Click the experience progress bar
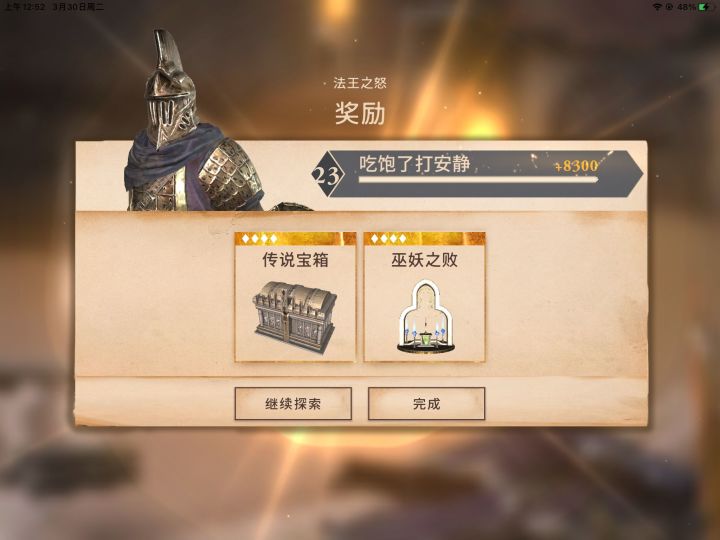Viewport: 720px width, 540px height. point(478,180)
